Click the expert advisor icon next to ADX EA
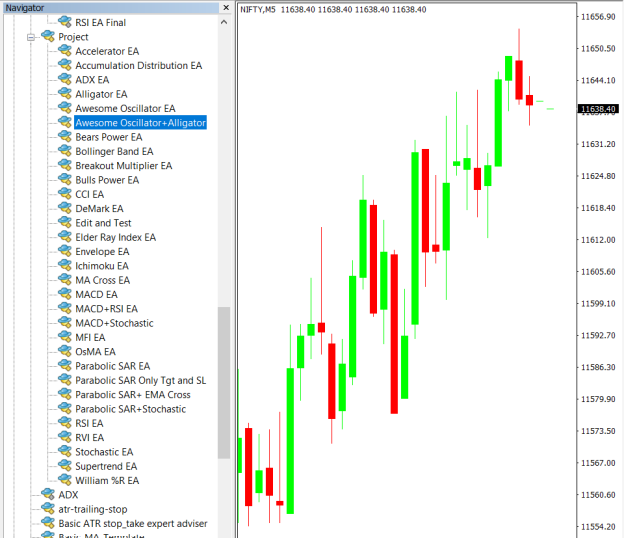The height and width of the screenshot is (538, 624). coord(65,80)
